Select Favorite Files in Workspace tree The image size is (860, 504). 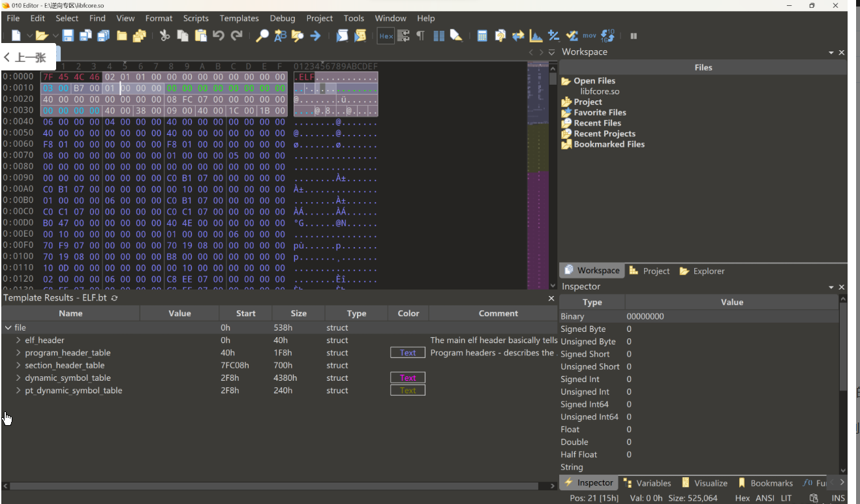click(x=600, y=113)
